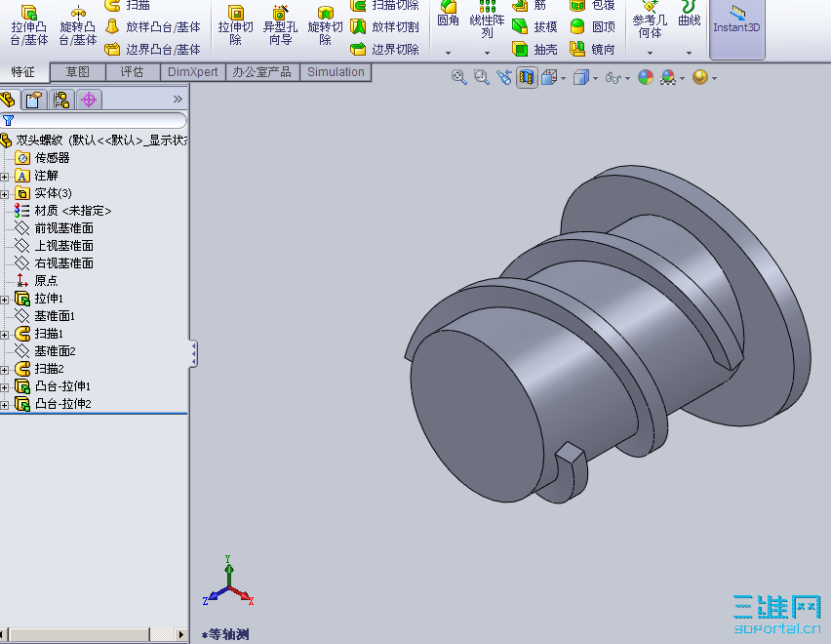
Task: Click the Draft (拔模) tool
Action: pos(534,26)
